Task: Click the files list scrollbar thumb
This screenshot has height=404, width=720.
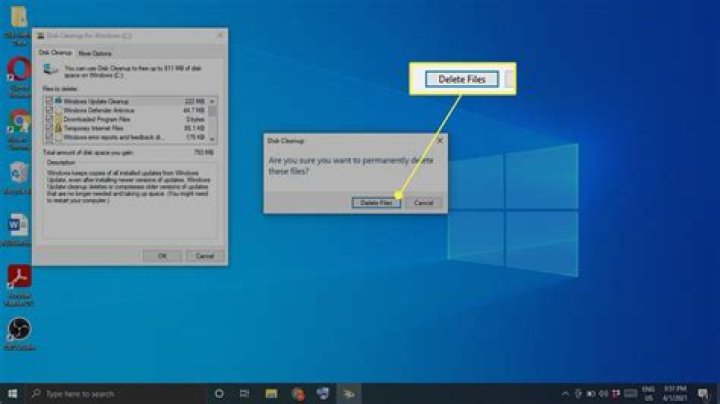Action: tap(212, 111)
